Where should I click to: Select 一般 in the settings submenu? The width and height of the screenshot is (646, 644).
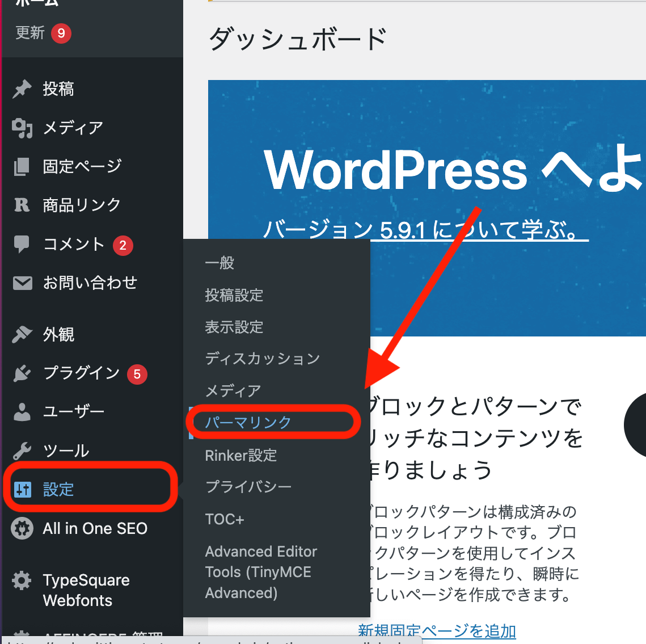[x=219, y=263]
